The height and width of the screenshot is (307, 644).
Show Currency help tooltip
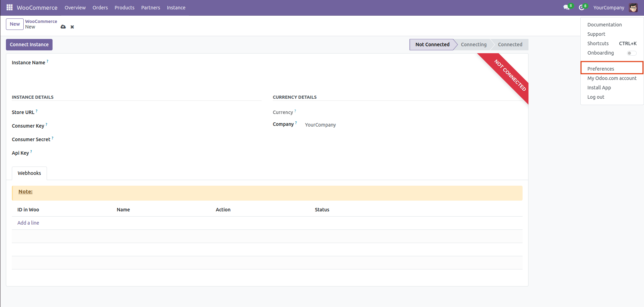click(x=295, y=111)
